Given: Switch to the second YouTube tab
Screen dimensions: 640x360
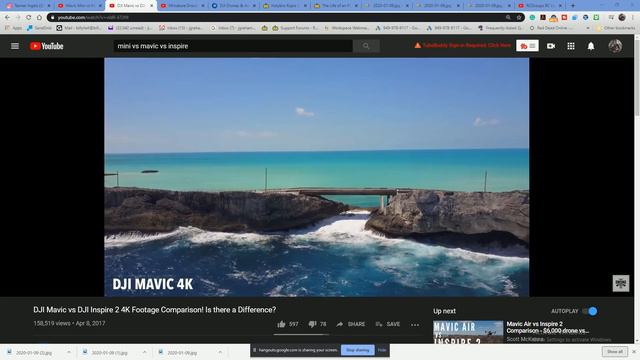Looking at the screenshot, I should (x=79, y=6).
